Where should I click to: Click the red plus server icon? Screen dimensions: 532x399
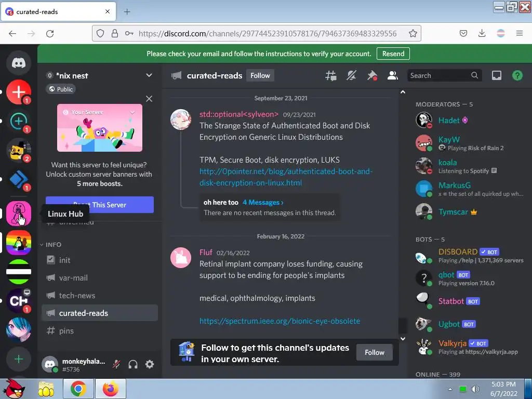coord(19,92)
